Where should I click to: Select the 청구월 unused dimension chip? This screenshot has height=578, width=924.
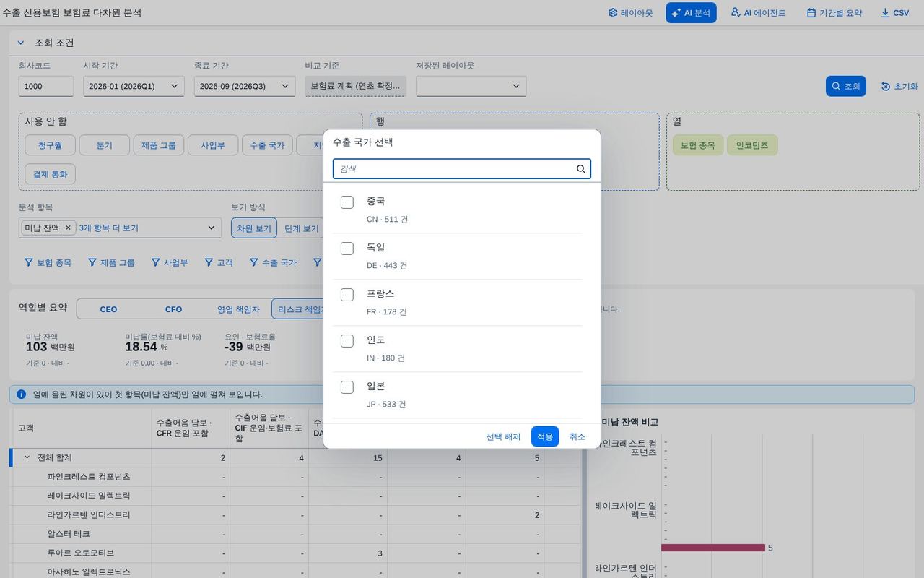click(x=50, y=145)
